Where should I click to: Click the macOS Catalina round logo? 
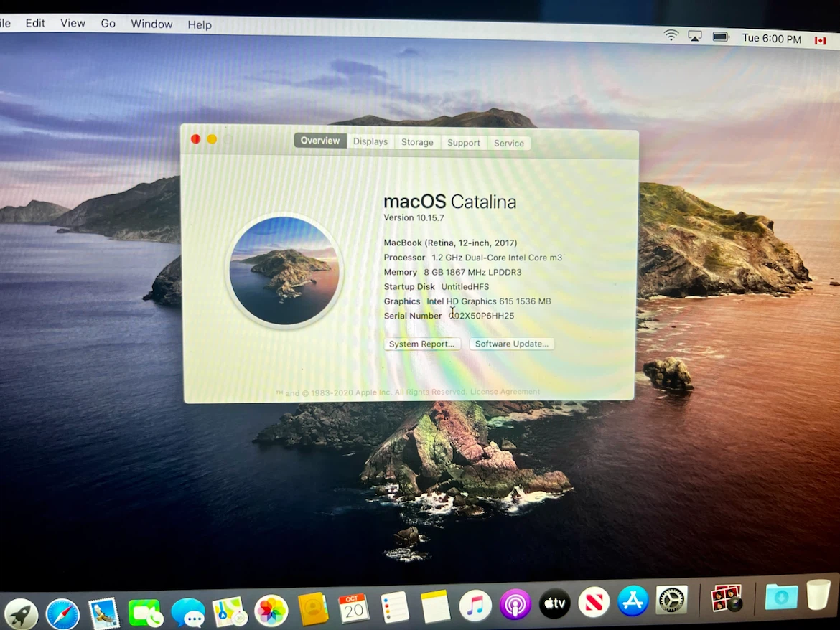[x=284, y=271]
